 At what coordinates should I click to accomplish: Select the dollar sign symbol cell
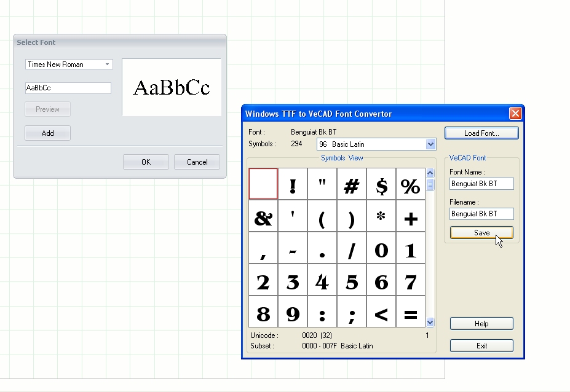tap(381, 184)
